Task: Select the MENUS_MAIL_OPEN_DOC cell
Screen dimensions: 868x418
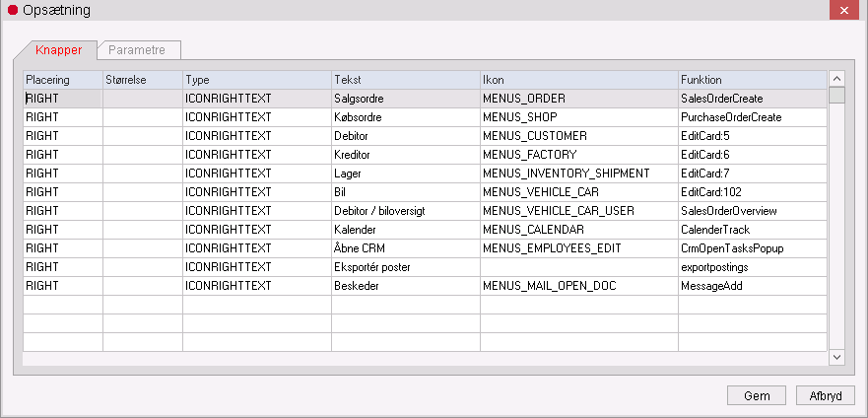Action: click(x=578, y=286)
